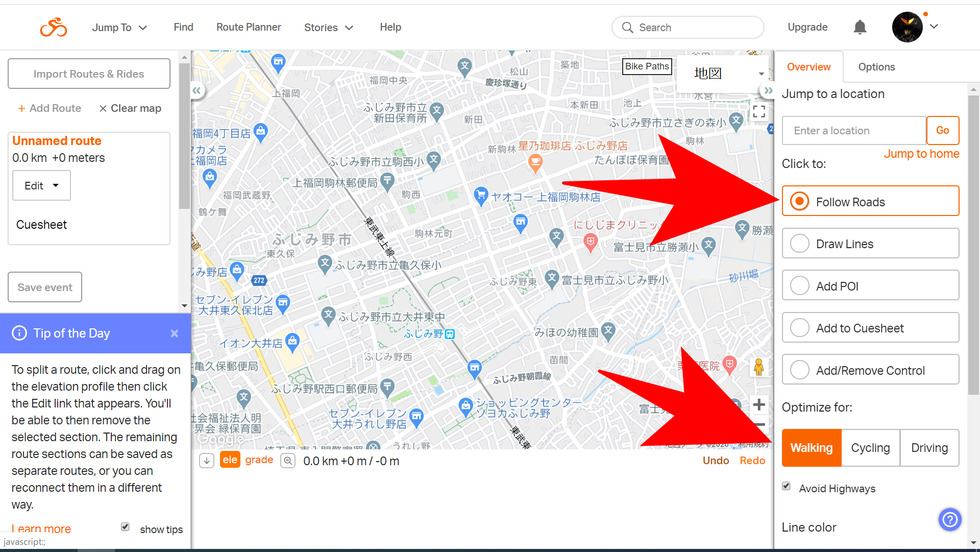Click the Ride with GPS bicycle logo

54,27
